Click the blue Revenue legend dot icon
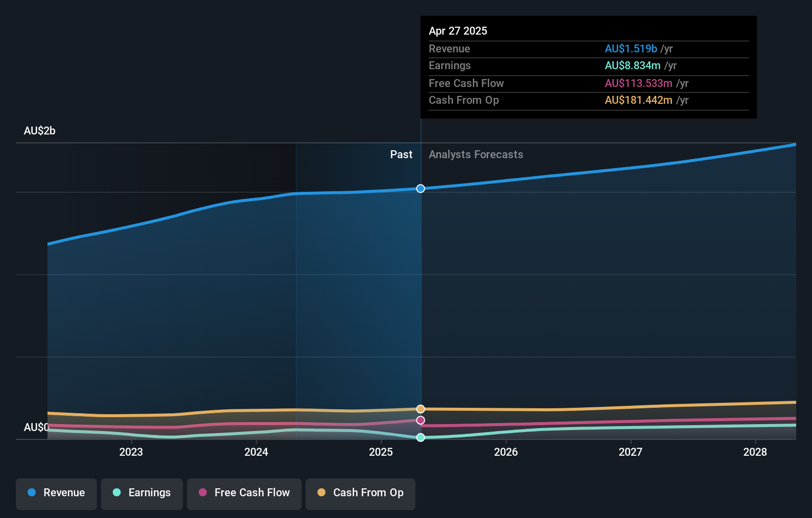The image size is (812, 518). click(31, 493)
